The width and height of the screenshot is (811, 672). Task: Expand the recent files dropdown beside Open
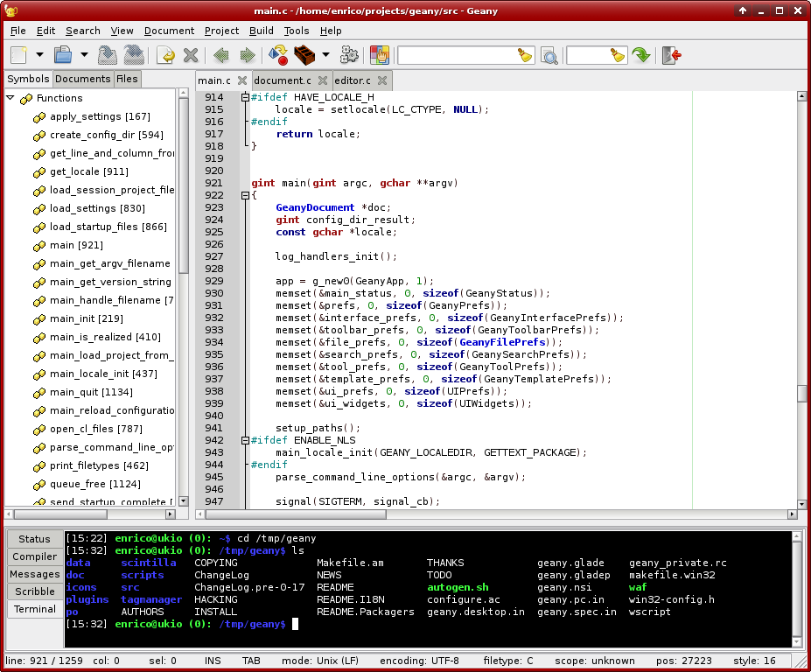point(84,55)
